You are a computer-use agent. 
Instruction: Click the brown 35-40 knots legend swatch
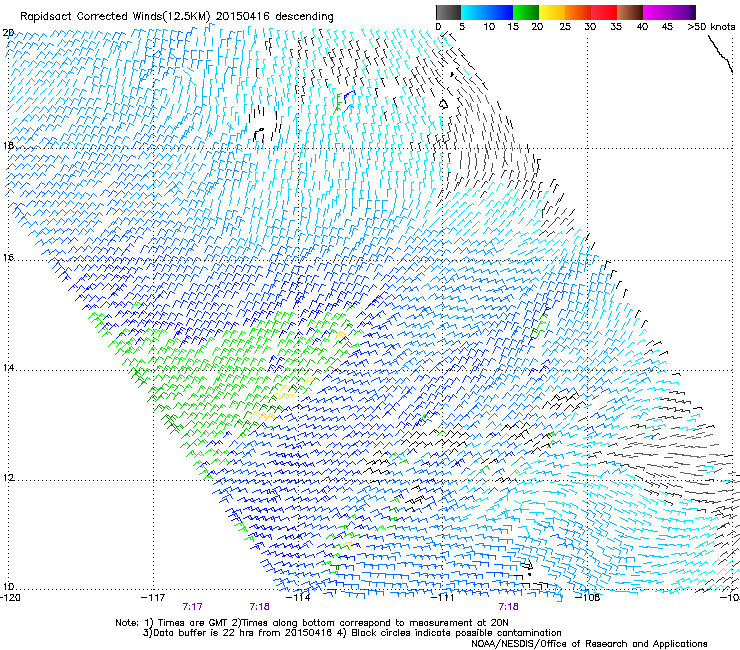630,12
